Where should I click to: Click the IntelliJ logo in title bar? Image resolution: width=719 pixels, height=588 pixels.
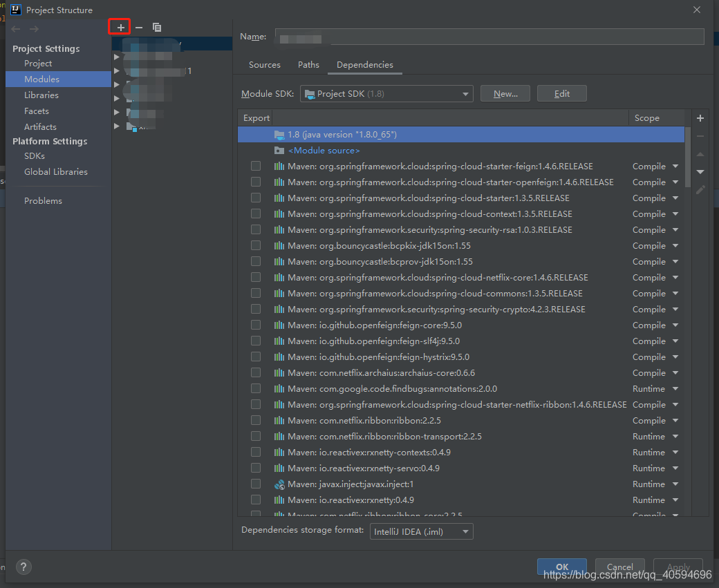coord(16,10)
